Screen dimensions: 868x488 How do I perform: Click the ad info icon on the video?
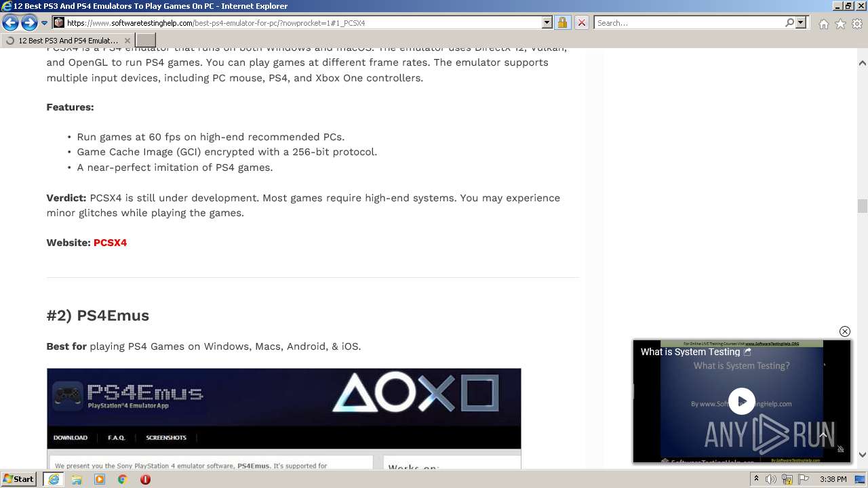click(841, 449)
